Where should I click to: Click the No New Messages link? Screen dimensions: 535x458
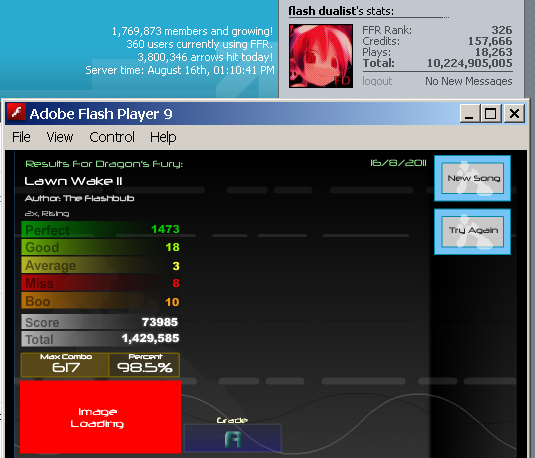pyautogui.click(x=468, y=81)
